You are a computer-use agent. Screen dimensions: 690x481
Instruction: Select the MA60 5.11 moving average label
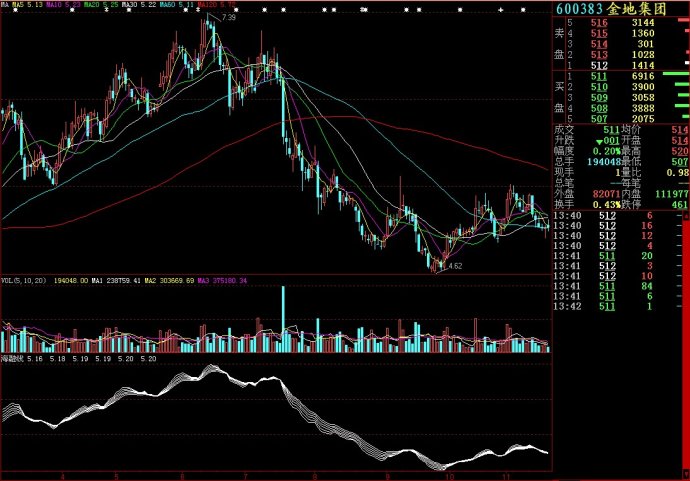(x=177, y=5)
